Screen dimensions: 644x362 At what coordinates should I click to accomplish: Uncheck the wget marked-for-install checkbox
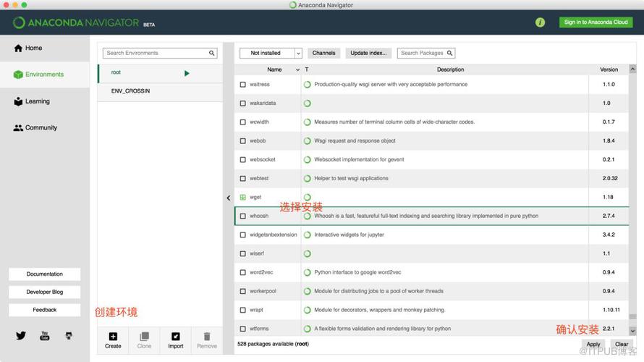[242, 197]
